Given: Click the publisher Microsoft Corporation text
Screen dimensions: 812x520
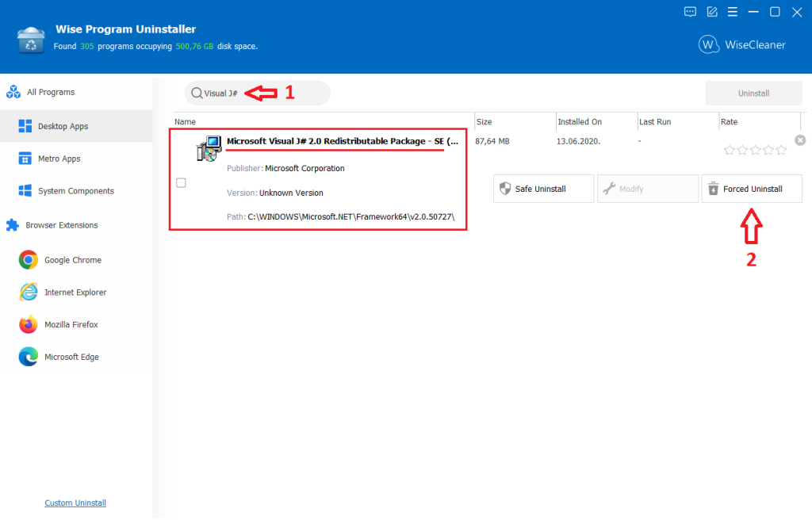Looking at the screenshot, I should point(304,168).
